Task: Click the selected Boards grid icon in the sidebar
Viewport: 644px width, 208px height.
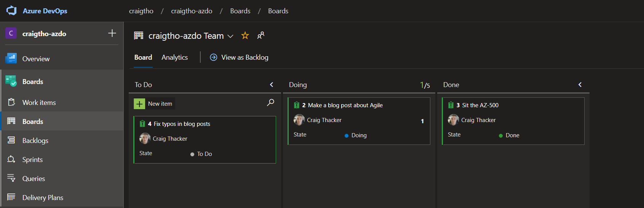Action: pyautogui.click(x=11, y=121)
